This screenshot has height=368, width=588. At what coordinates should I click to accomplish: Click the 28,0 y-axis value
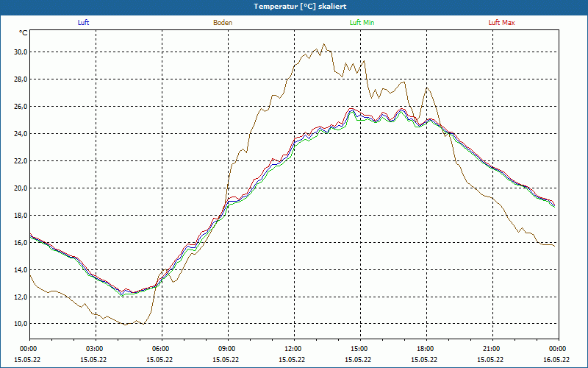(21, 79)
